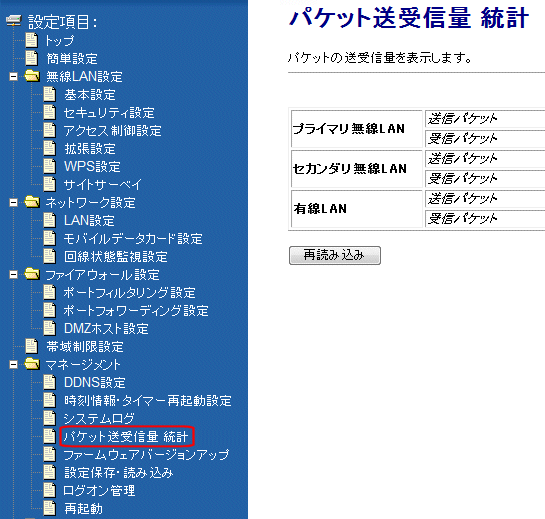This screenshot has width=545, height=519.
Task: Open 帯域制限設定 in the menu
Action: click(85, 347)
